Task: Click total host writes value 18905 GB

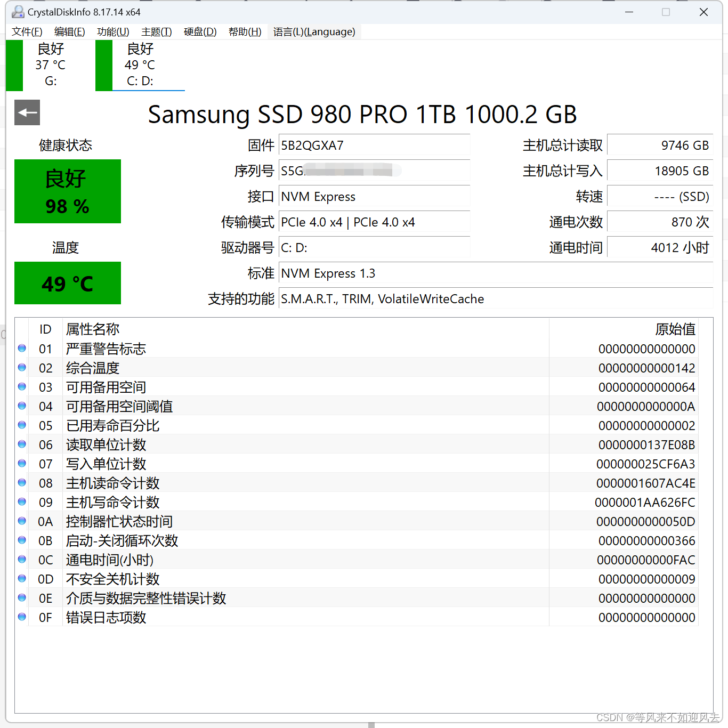Action: click(x=660, y=171)
